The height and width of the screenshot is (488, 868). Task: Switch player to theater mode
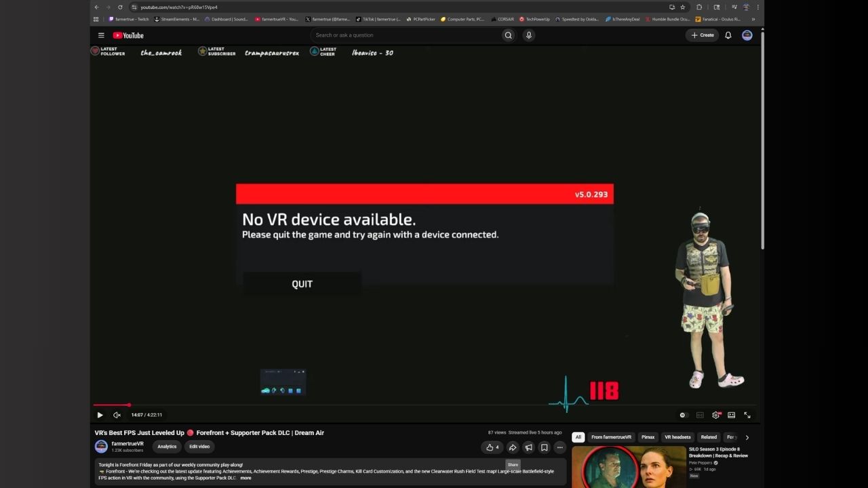click(x=731, y=415)
